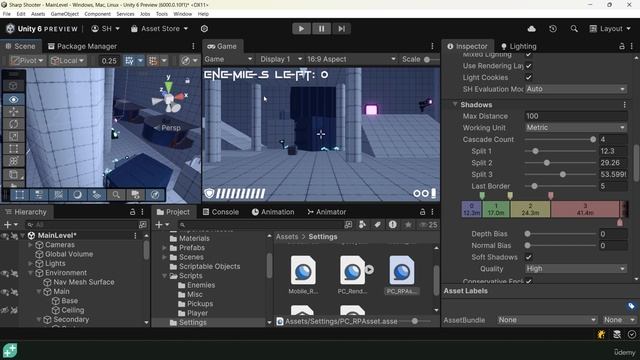Open the 16:9 Aspect dropdown
640x360 pixels.
click(351, 59)
